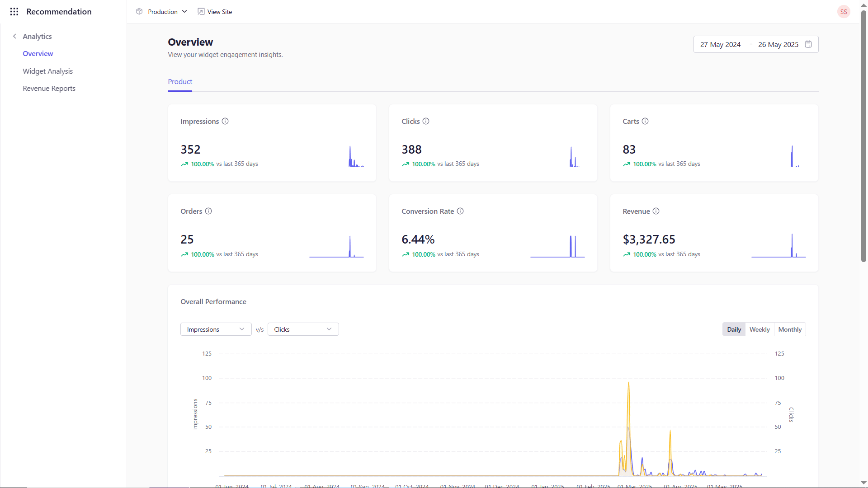
Task: Expand the Production environment dropdown
Action: click(x=162, y=12)
